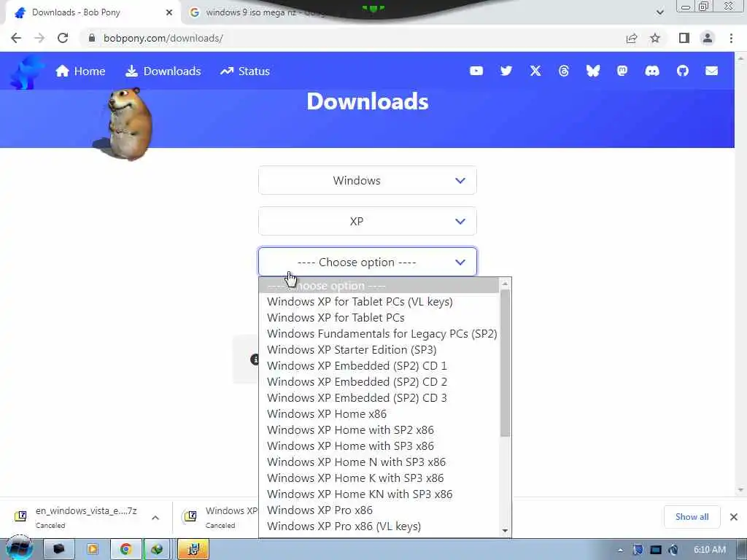Image resolution: width=747 pixels, height=560 pixels.
Task: Bookmark this page with the star icon
Action: 655,38
